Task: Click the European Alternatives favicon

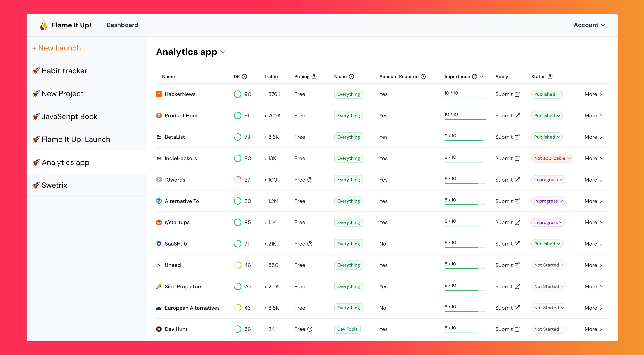Action: tap(159, 308)
